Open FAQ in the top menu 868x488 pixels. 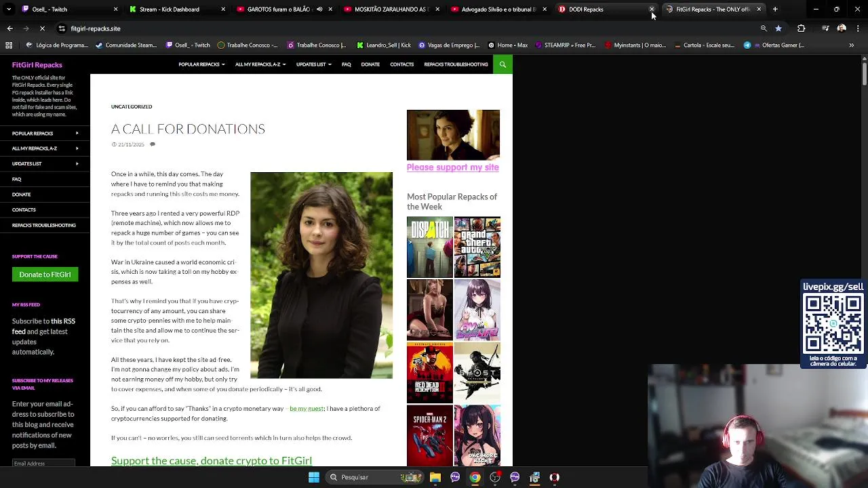347,64
